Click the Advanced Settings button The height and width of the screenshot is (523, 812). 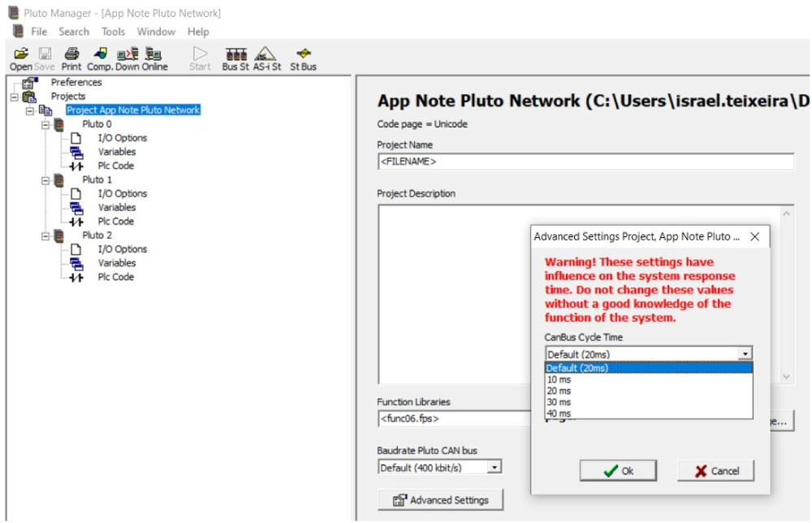click(x=440, y=499)
